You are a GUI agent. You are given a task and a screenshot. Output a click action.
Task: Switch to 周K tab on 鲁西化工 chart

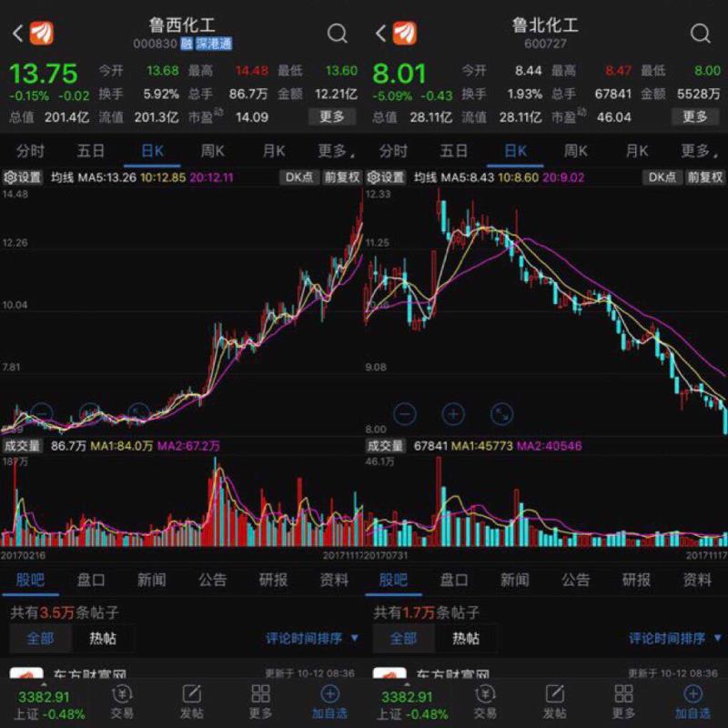tap(213, 151)
